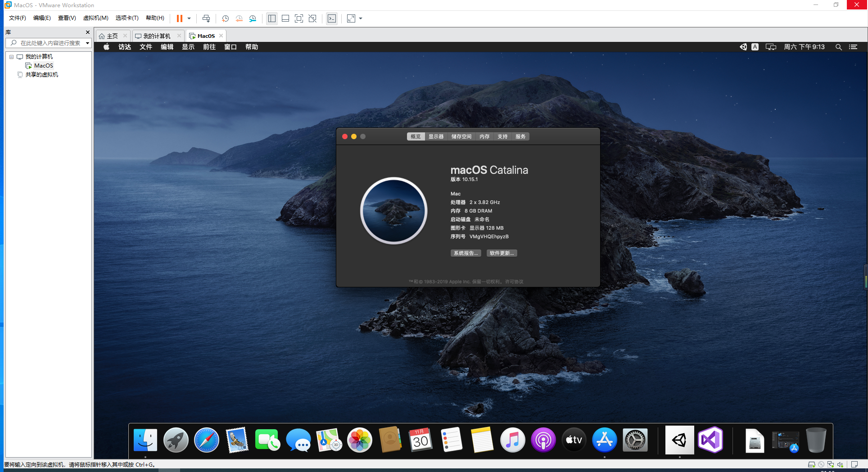This screenshot has width=868, height=472.
Task: Click the Unity icon in the macOS menu bar
Action: click(743, 47)
